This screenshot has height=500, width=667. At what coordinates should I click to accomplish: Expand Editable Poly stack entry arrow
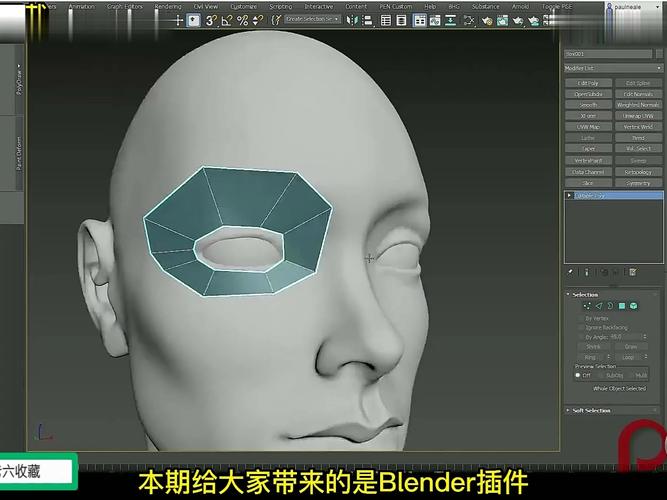[569, 195]
